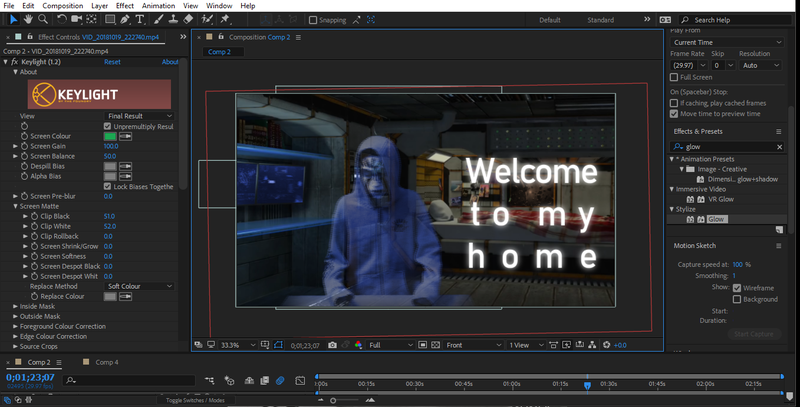This screenshot has height=407, width=800.
Task: Toggle Screen Gain stopwatch
Action: [x=24, y=146]
